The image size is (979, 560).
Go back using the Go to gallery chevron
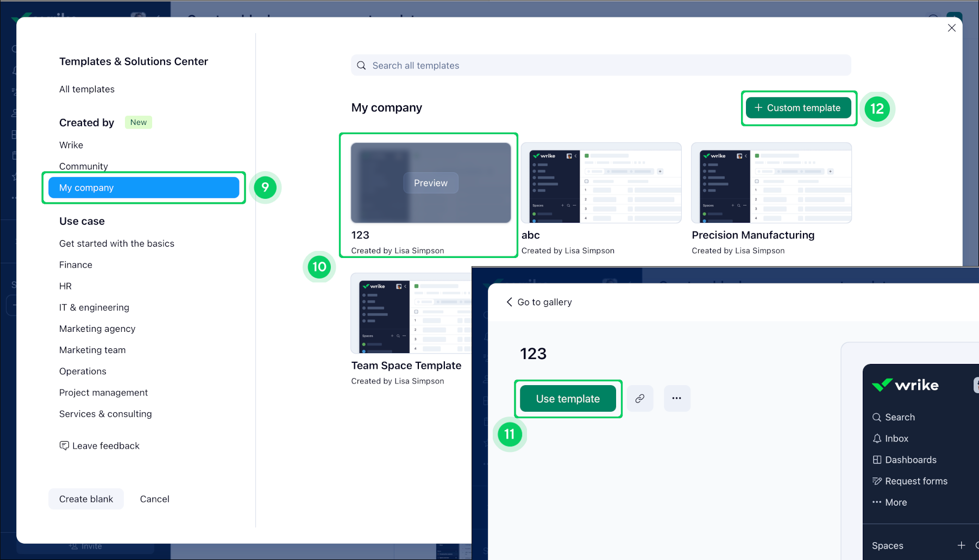point(509,302)
